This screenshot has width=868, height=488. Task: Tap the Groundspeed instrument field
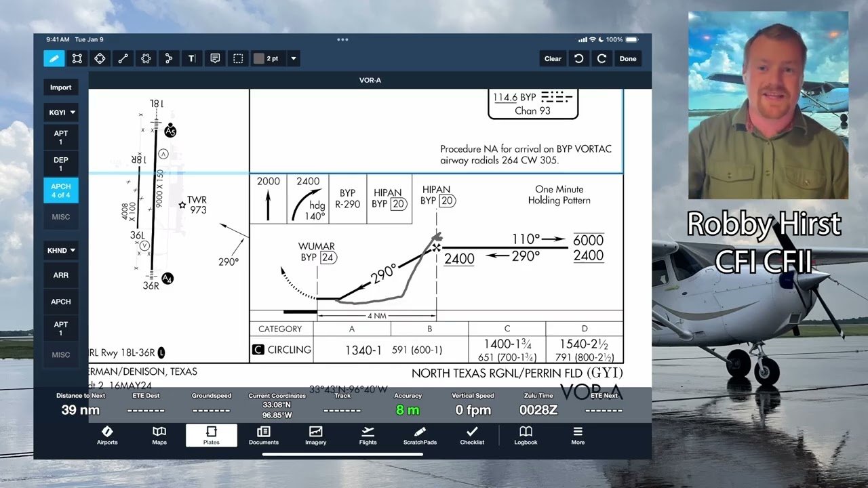point(212,405)
